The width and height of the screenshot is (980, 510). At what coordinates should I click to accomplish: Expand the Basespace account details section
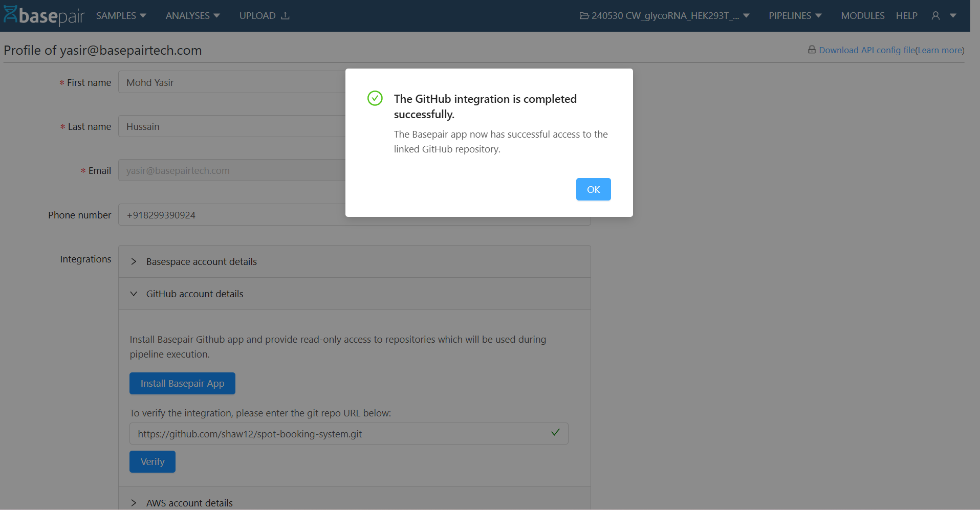coord(201,261)
